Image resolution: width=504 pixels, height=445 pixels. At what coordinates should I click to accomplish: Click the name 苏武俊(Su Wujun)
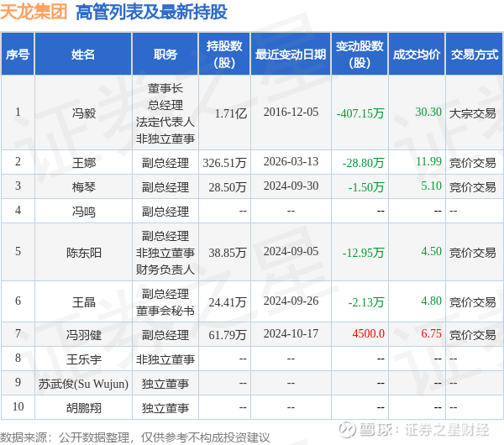pos(83,384)
